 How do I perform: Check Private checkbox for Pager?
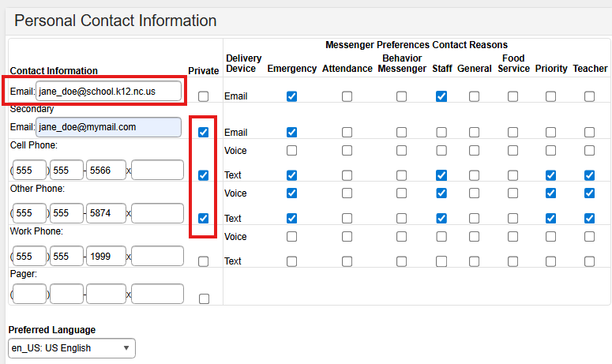point(204,298)
